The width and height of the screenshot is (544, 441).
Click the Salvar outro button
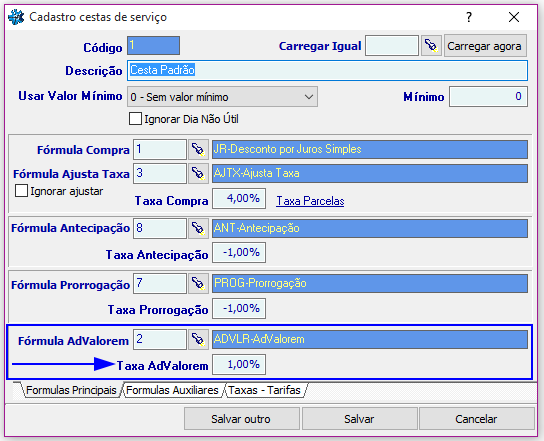[241, 419]
